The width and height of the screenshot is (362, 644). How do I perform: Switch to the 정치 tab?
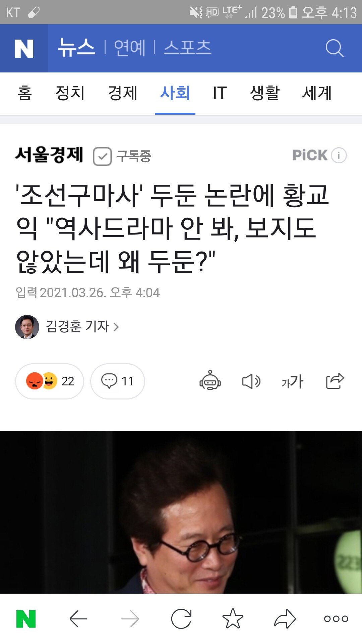[70, 93]
